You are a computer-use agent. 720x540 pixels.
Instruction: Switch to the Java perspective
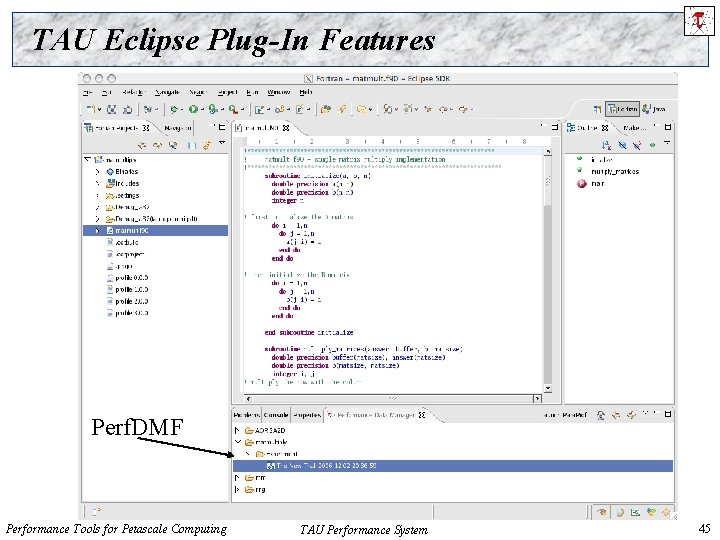(654, 109)
